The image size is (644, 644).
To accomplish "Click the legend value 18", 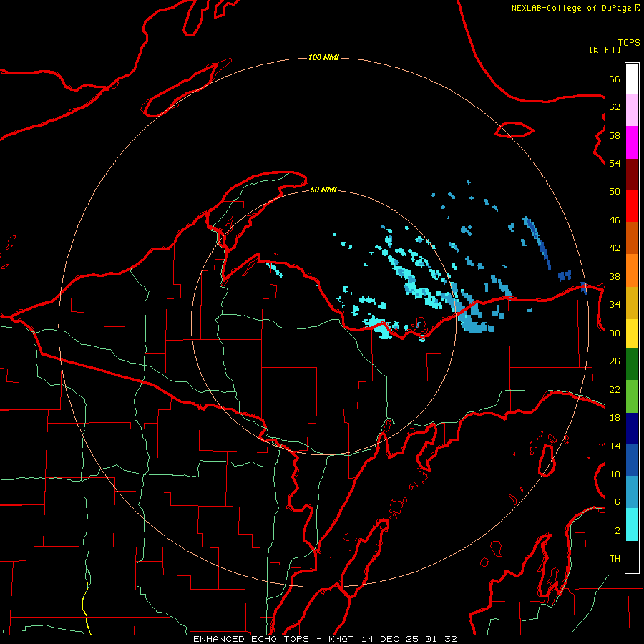I will click(615, 418).
